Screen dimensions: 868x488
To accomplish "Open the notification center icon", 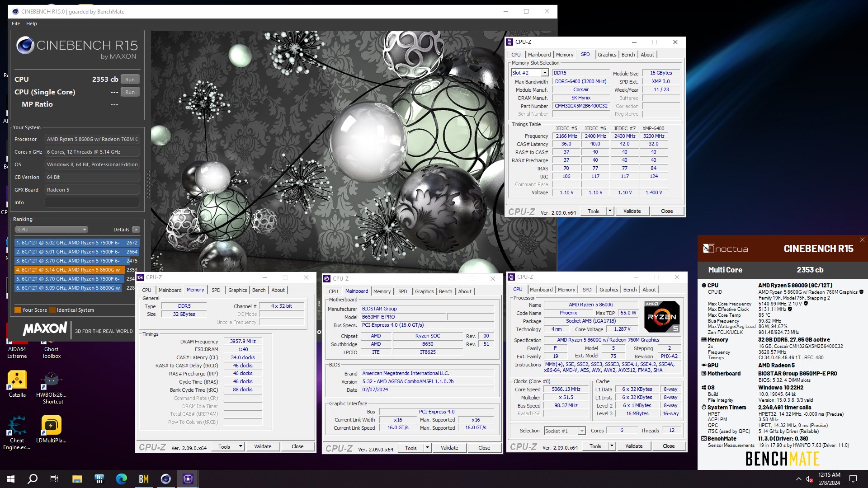I will point(853,479).
